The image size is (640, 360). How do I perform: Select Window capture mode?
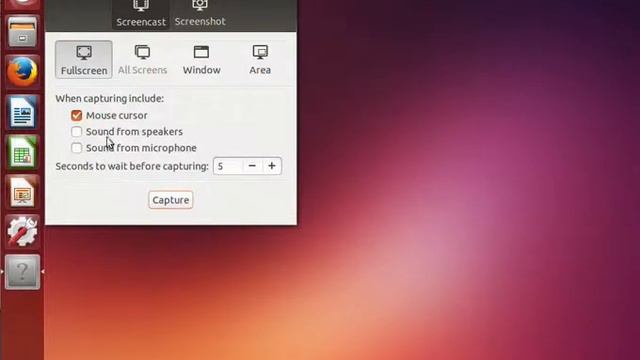(201, 60)
